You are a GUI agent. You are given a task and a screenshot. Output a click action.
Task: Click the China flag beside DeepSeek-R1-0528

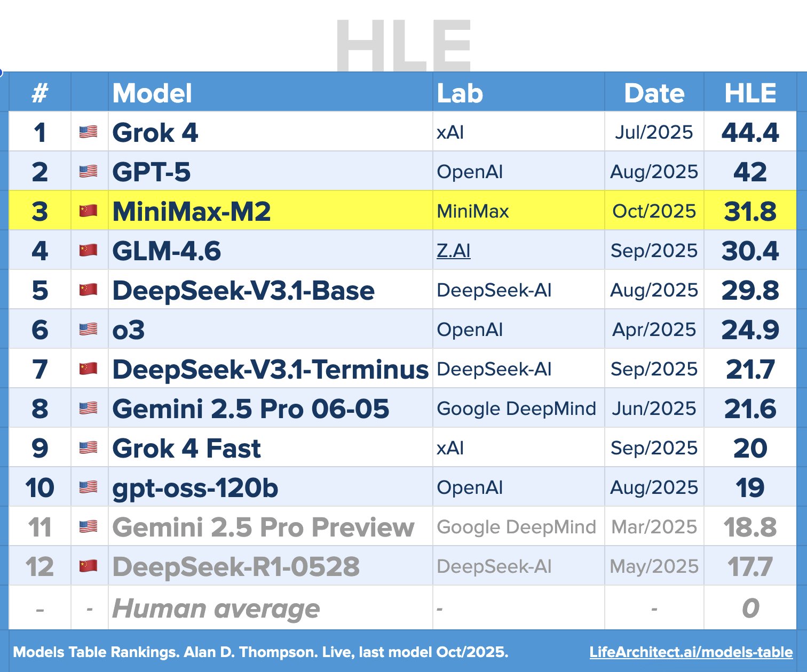(x=88, y=566)
